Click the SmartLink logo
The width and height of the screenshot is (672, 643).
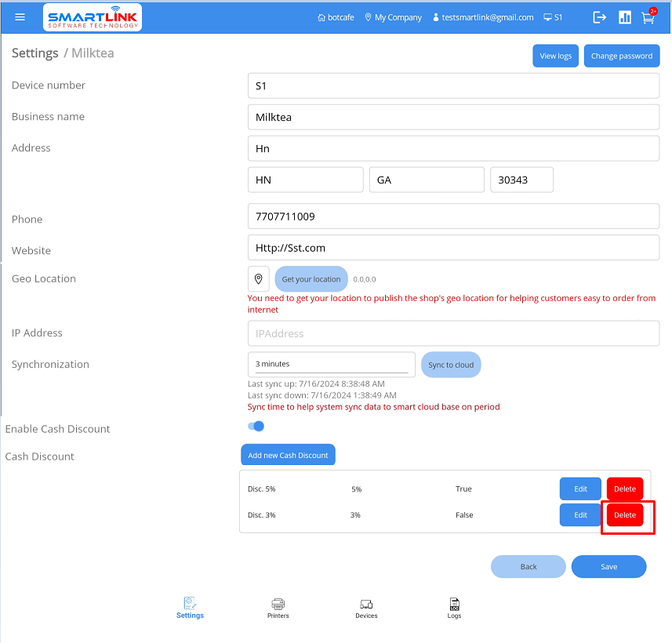(x=93, y=17)
